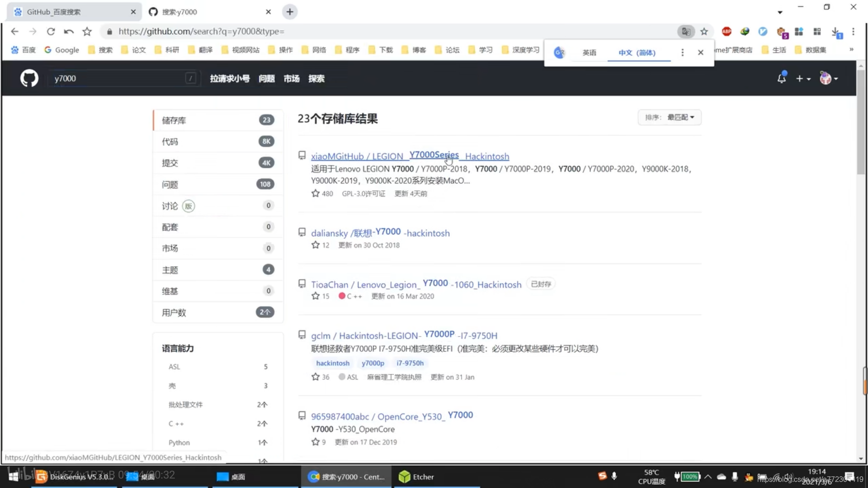The width and height of the screenshot is (868, 488).
Task: Open the notifications bell icon
Action: pos(782,78)
